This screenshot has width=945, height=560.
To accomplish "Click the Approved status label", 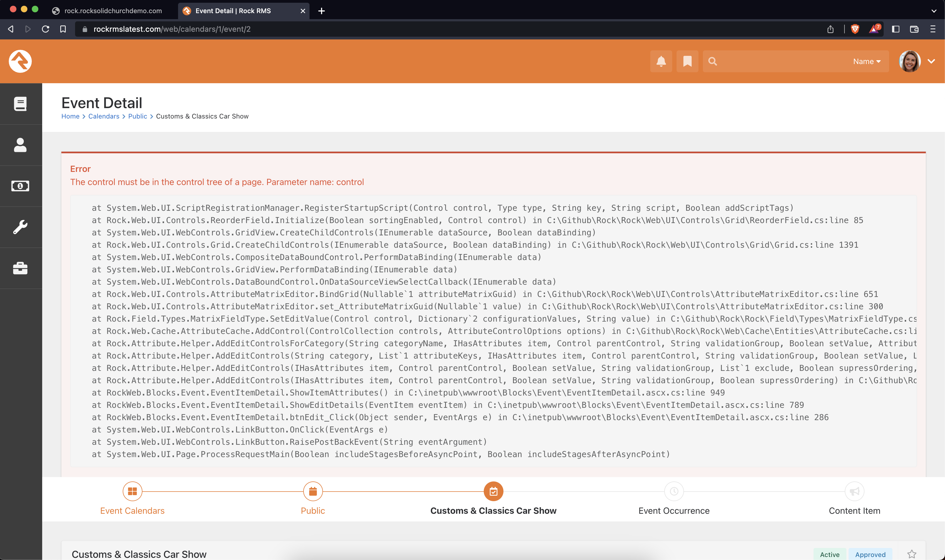I will tap(870, 554).
